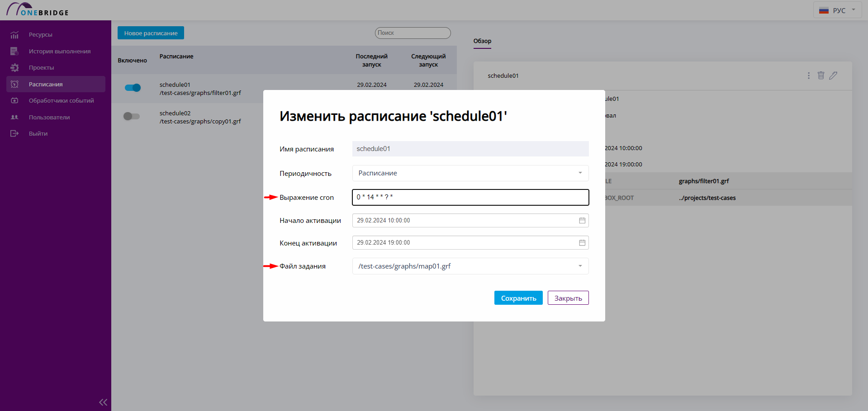Click Выйти to log out
Image resolution: width=868 pixels, height=411 pixels.
coord(38,133)
